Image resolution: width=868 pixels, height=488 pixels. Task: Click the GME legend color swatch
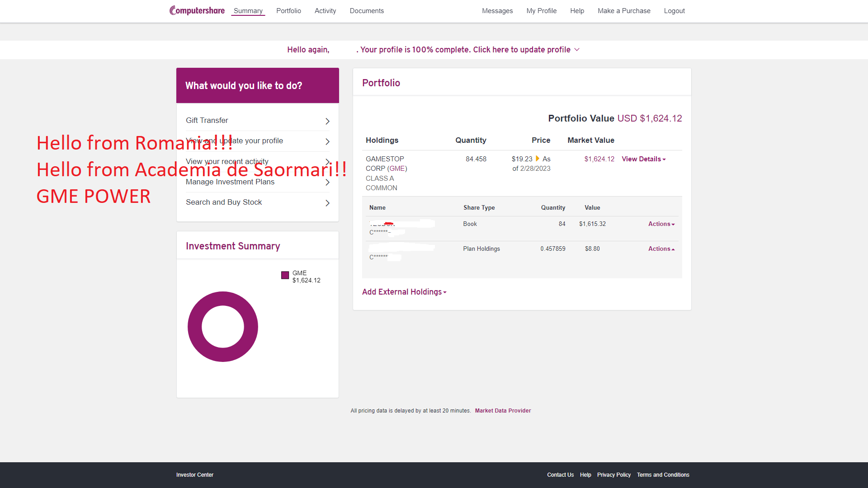click(285, 275)
